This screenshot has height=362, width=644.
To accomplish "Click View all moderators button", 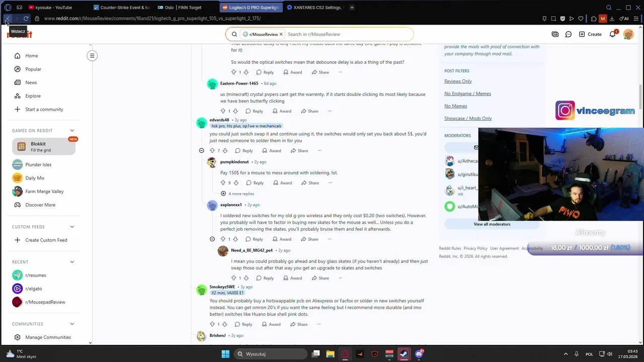I will coord(492,224).
